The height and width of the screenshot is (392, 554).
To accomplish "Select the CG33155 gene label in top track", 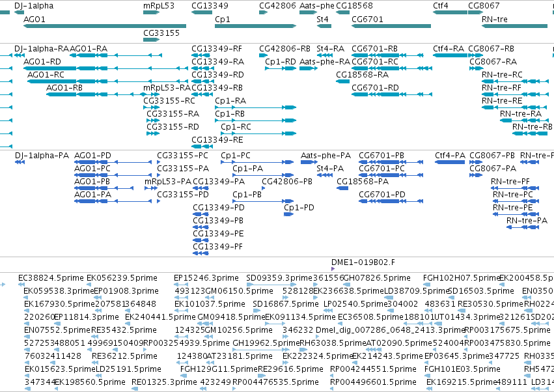I will (x=161, y=33).
